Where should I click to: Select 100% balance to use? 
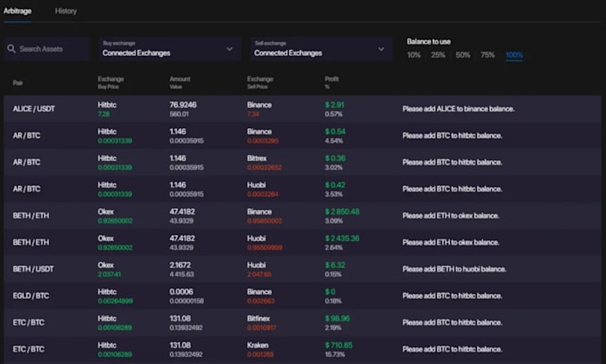514,55
